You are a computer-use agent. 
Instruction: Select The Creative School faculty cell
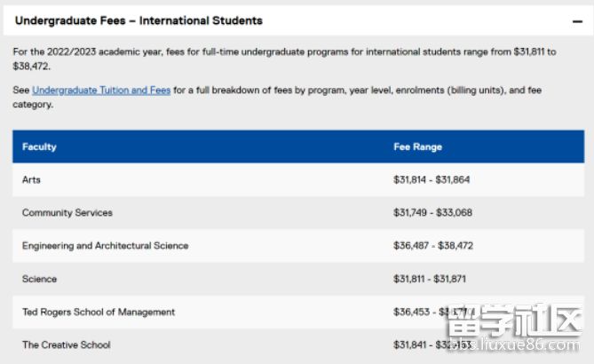click(67, 344)
